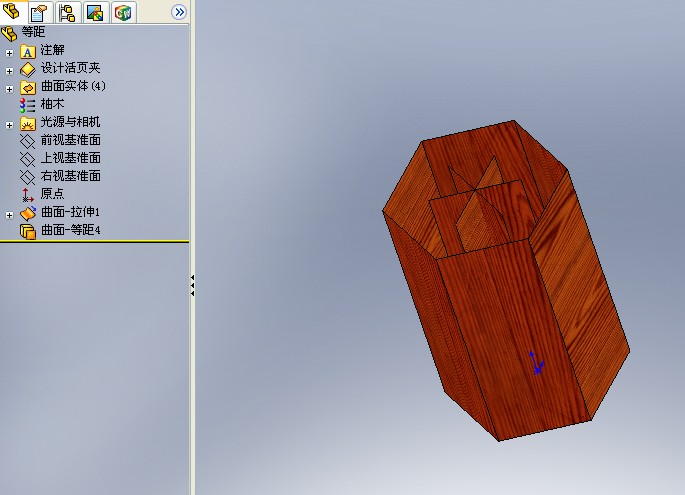Select the 柚木 material label
This screenshot has height=495, width=685.
(52, 104)
